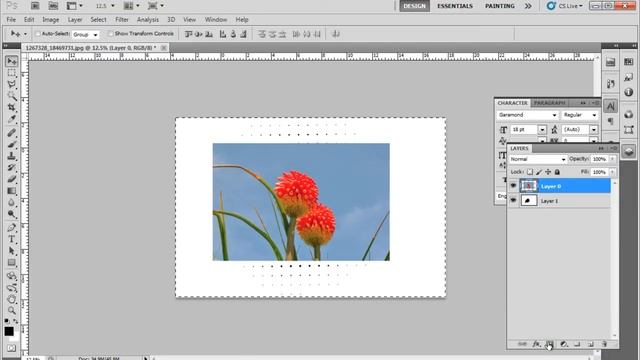This screenshot has width=640, height=360.
Task: Toggle lock position
Action: click(548, 172)
